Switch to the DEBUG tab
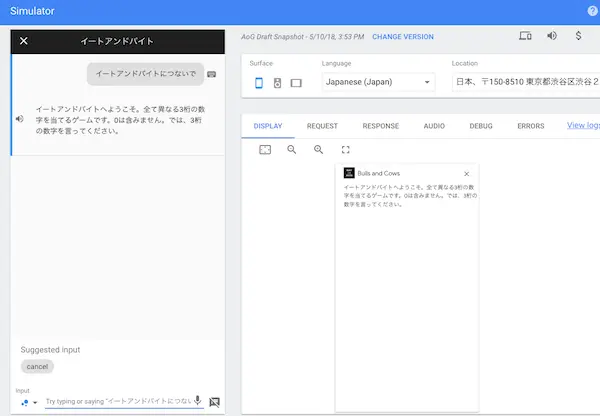Viewport: 600px width, 416px height. (x=481, y=126)
